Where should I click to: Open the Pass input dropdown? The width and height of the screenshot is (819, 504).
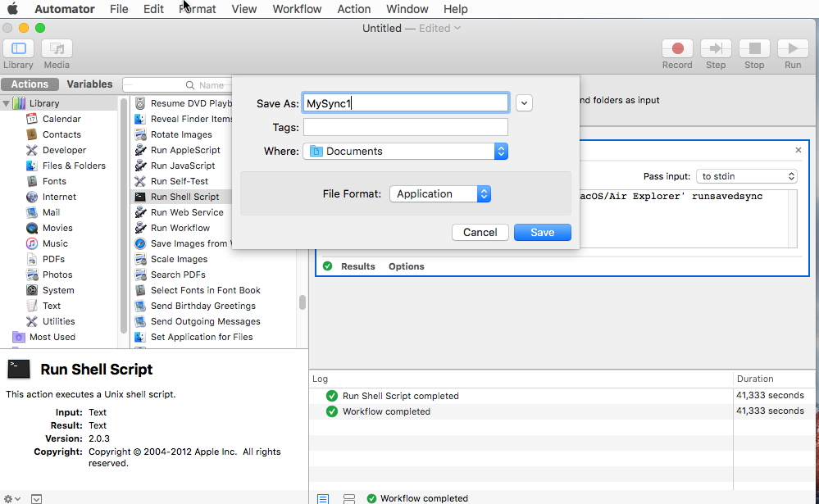[x=747, y=176]
